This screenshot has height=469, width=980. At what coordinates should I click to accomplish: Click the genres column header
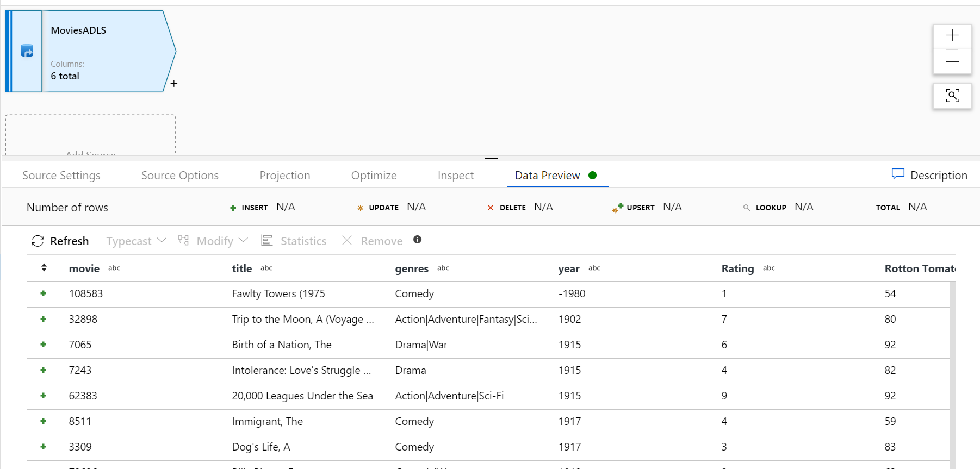[x=412, y=268]
